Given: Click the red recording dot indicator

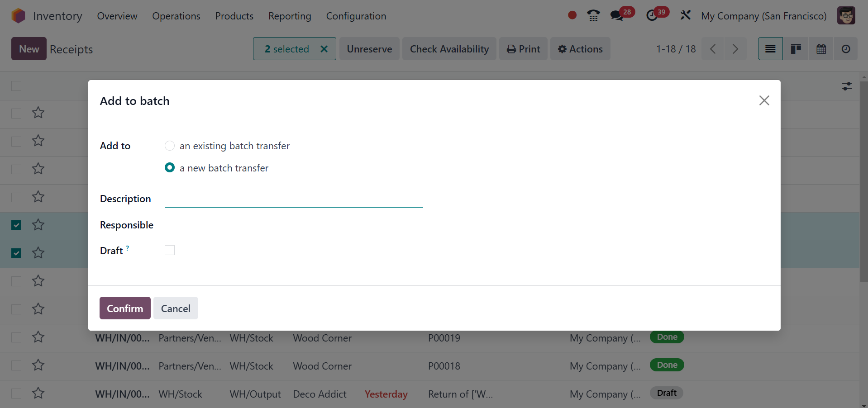Looking at the screenshot, I should pos(572,15).
